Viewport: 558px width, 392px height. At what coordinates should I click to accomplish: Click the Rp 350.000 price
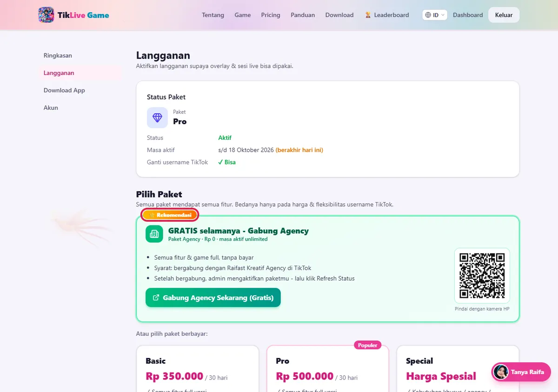pos(174,376)
